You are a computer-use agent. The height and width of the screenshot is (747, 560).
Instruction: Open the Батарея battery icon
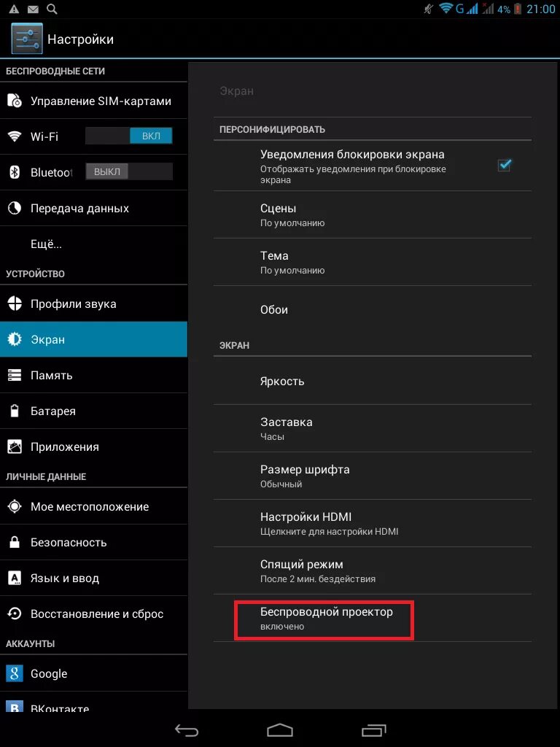[x=15, y=411]
